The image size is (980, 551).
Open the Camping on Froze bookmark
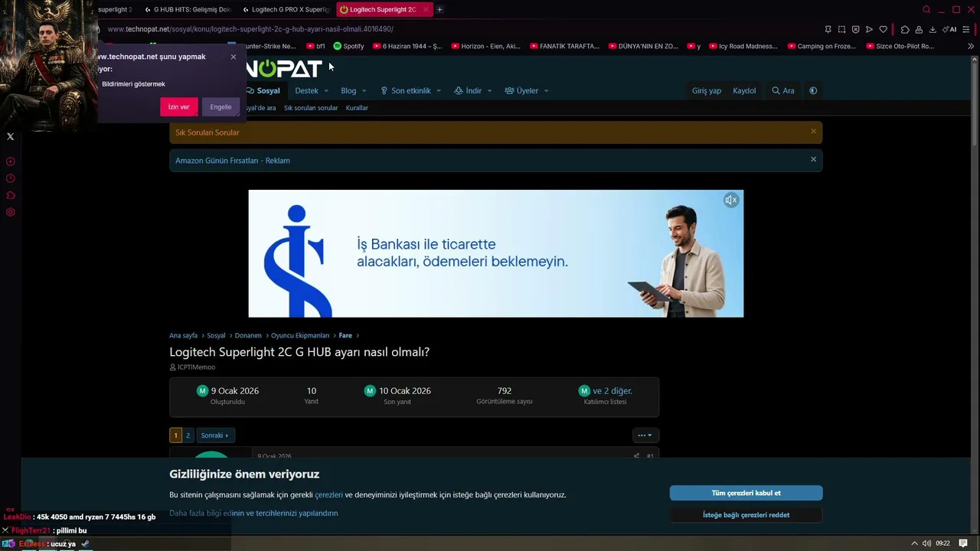tap(821, 46)
